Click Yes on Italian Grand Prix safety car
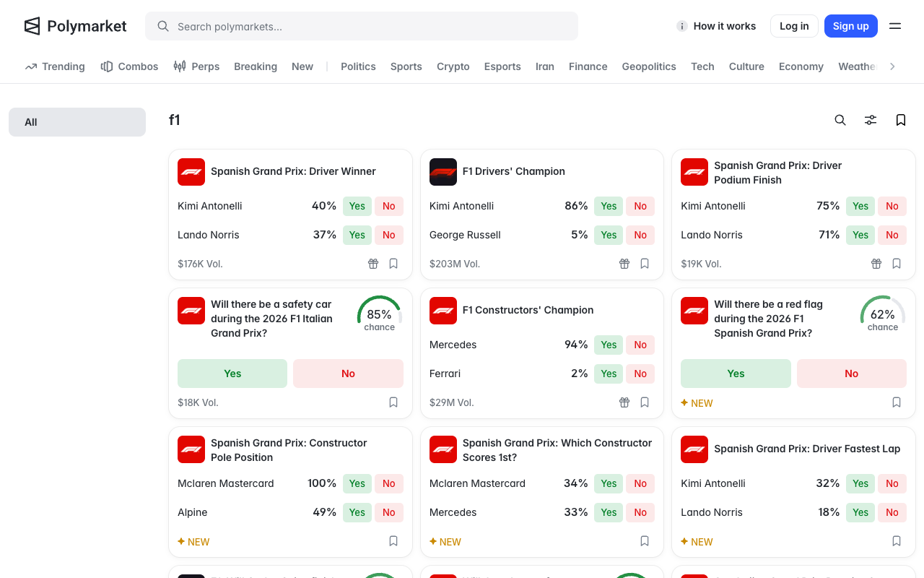 pyautogui.click(x=232, y=374)
